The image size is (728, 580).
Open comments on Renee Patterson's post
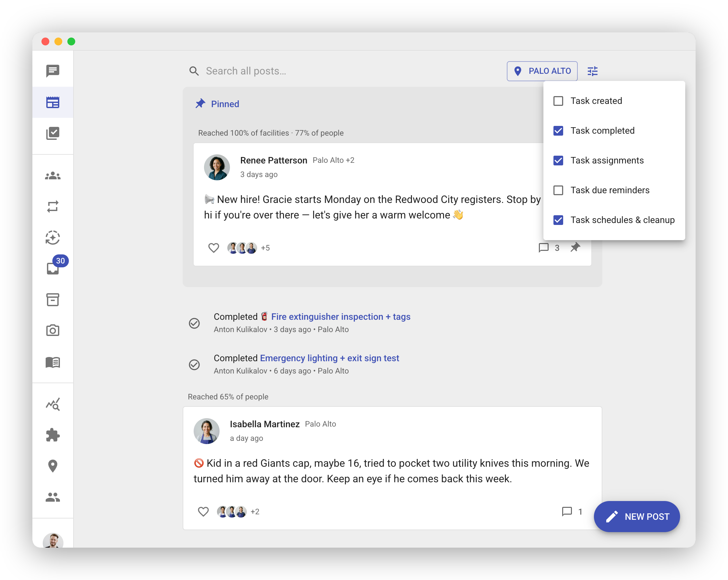[549, 248]
